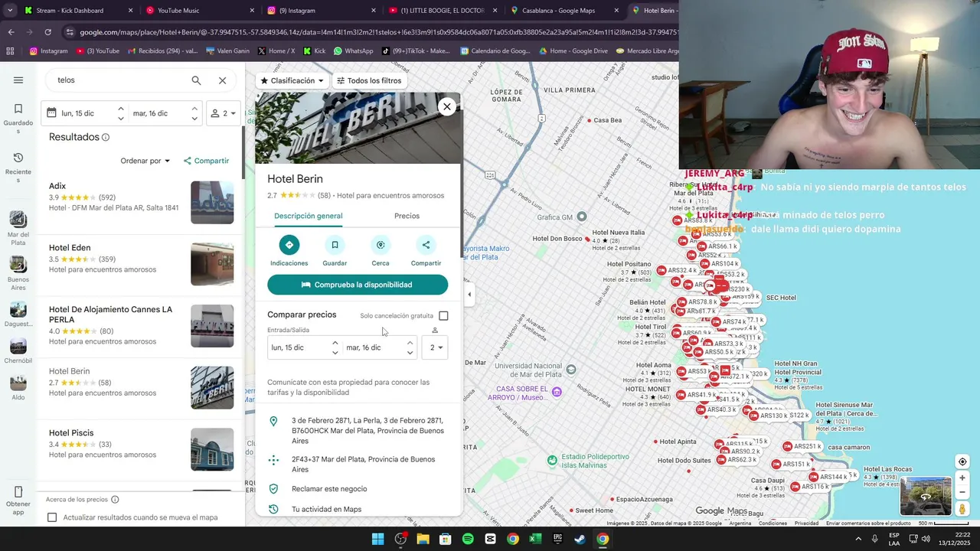Viewport: 980px width, 551px height.
Task: Click the Windows Start button
Action: point(377,539)
